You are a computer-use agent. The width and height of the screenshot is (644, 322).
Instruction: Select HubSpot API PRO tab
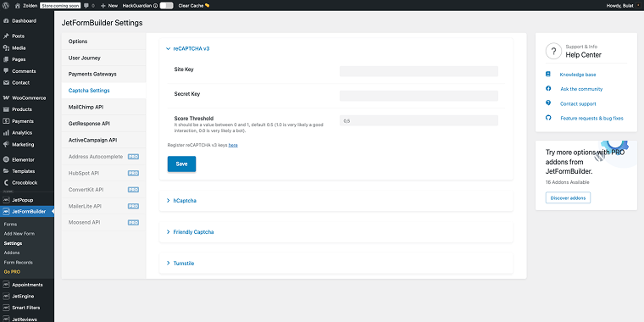tap(104, 174)
